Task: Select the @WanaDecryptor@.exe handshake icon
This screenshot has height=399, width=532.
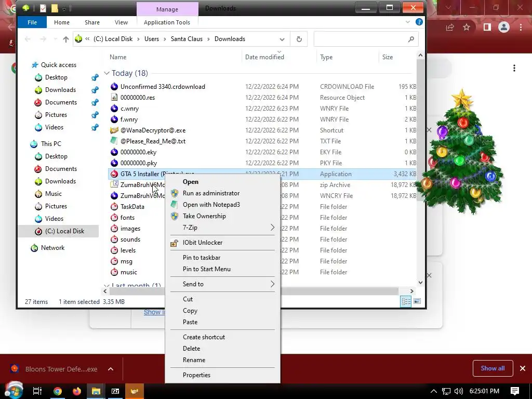Action: click(114, 130)
